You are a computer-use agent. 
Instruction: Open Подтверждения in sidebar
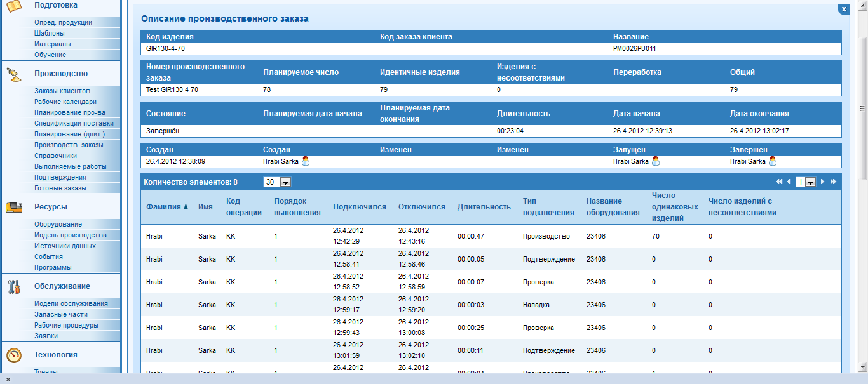pos(60,177)
